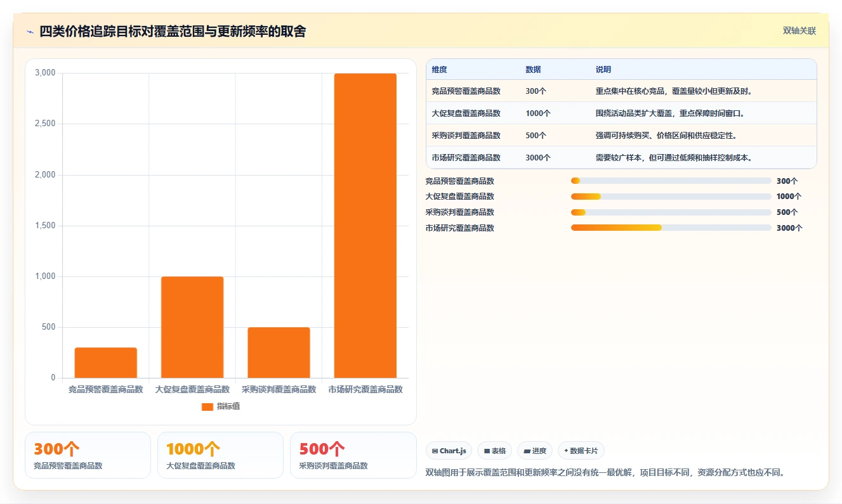Click the 表格 tag chip
Image resolution: width=842 pixels, height=504 pixels.
click(495, 451)
